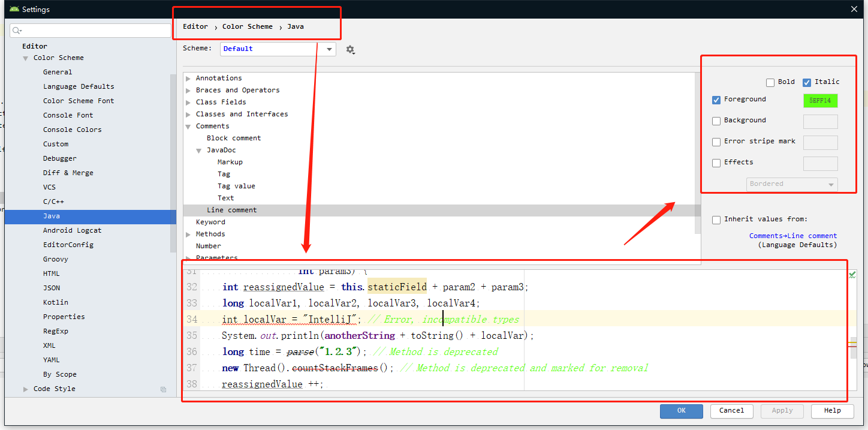Click the green Foreground color swatch
Image resolution: width=868 pixels, height=430 pixels.
[821, 101]
